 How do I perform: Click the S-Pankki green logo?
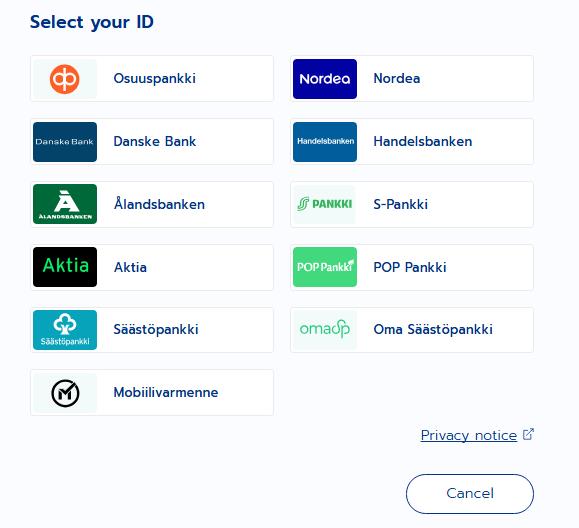[x=325, y=204]
